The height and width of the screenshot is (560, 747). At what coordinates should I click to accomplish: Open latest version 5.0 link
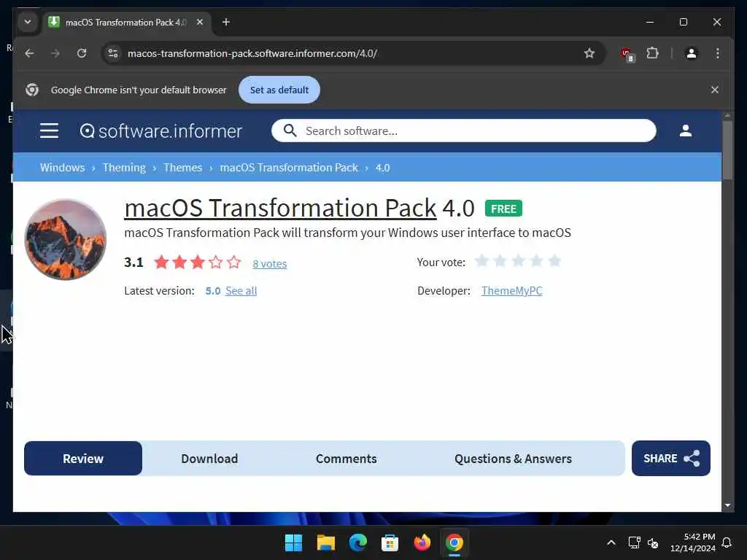[x=213, y=291]
